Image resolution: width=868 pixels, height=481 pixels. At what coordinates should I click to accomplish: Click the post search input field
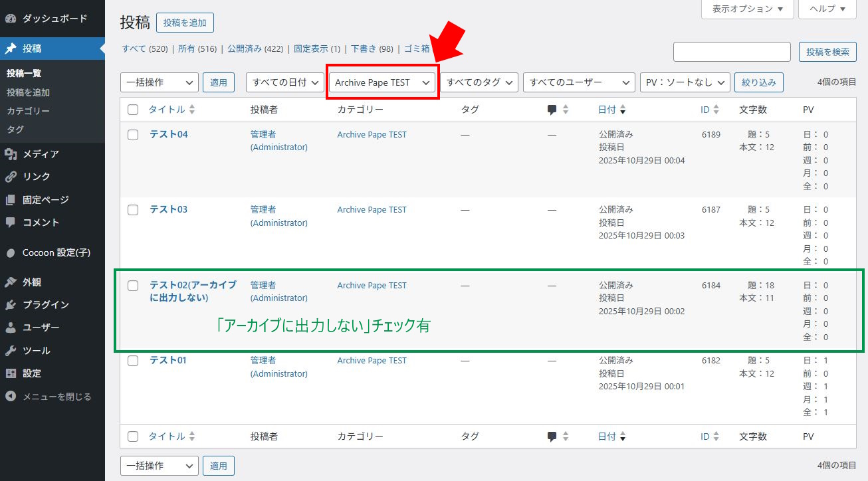tap(731, 52)
